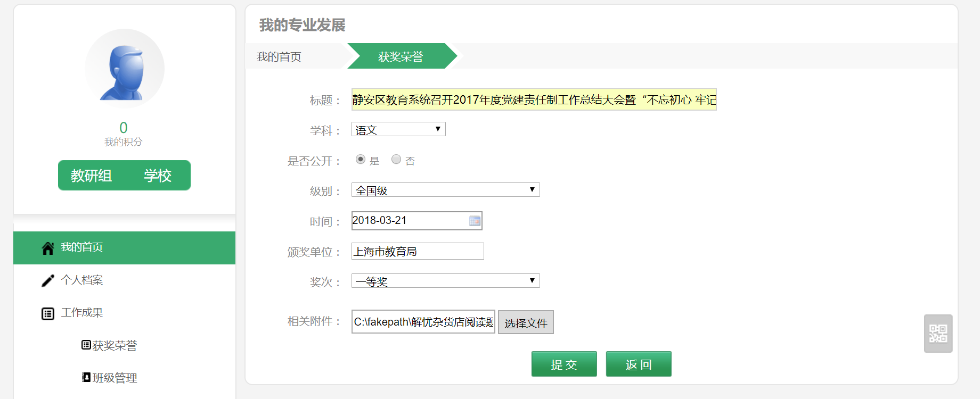Open the 学科 dropdown showing 语文
This screenshot has width=980, height=399.
(x=398, y=129)
